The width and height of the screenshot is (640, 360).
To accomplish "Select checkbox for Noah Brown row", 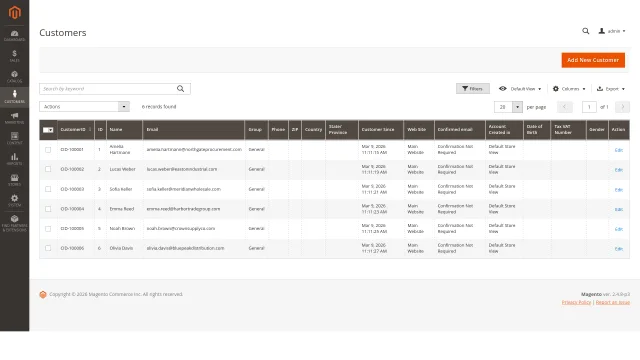I will coord(48,229).
